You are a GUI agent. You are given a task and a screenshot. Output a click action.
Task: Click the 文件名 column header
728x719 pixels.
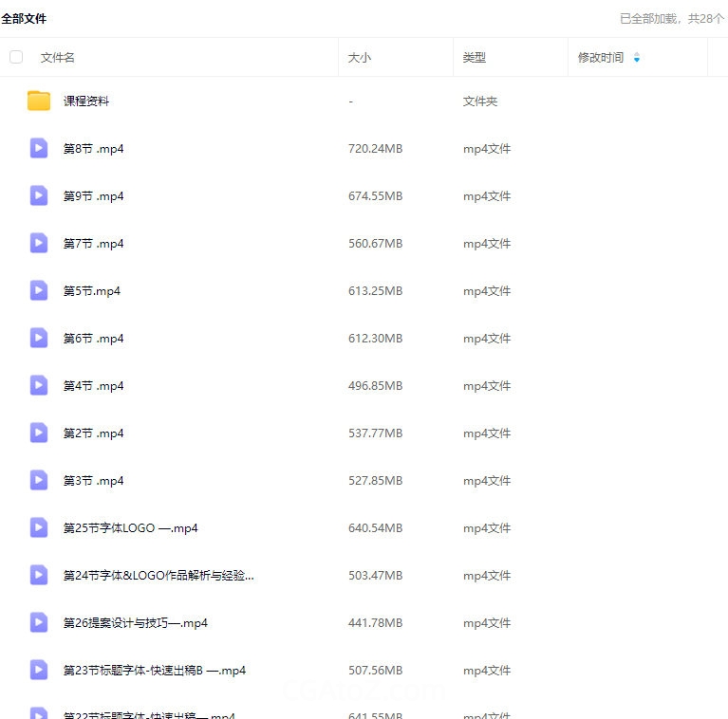[x=58, y=58]
